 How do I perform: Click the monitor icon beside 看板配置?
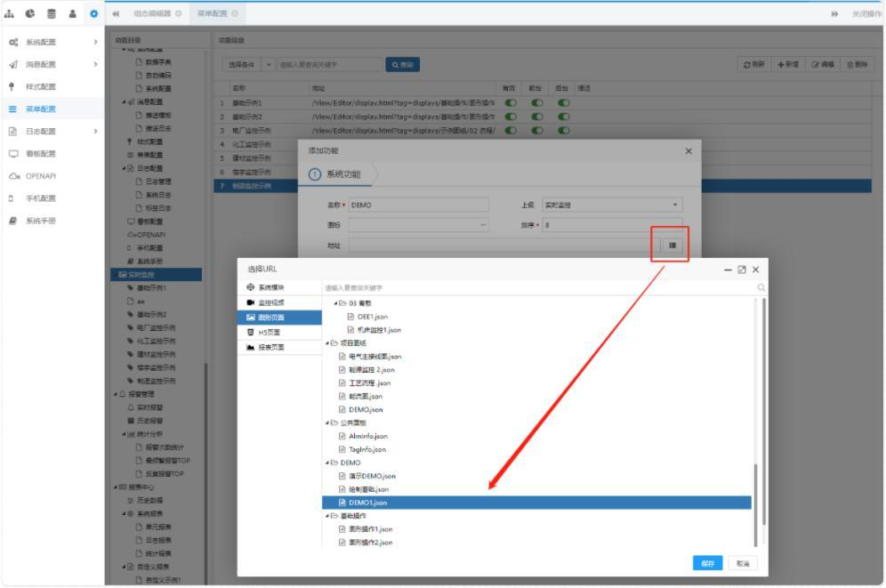tap(13, 154)
